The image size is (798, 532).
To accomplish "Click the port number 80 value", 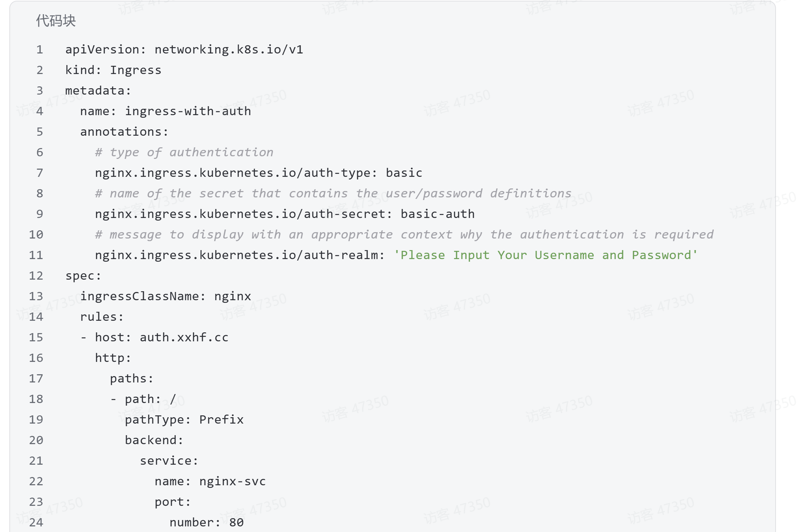I will point(236,523).
